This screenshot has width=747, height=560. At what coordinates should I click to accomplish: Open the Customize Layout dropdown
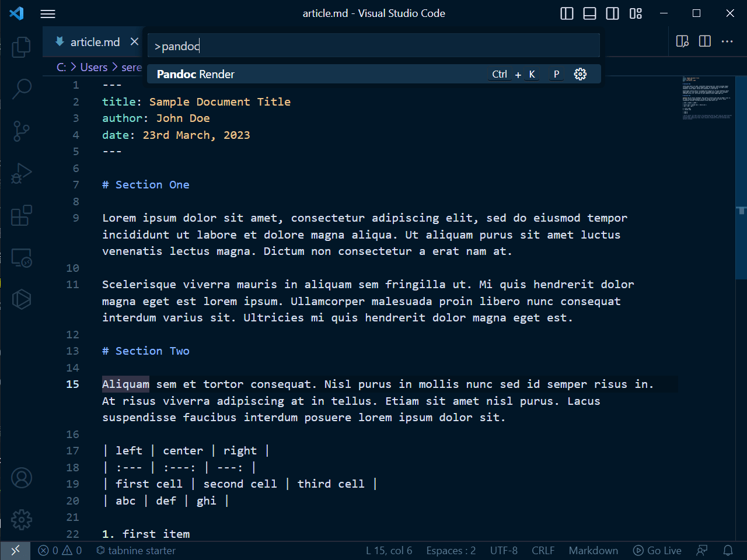[636, 13]
